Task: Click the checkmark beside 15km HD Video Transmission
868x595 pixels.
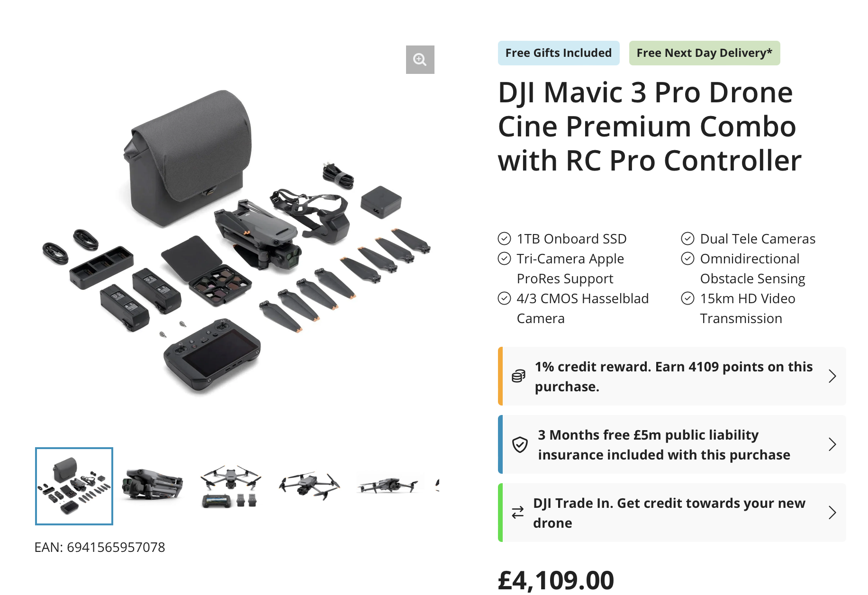Action: (687, 298)
